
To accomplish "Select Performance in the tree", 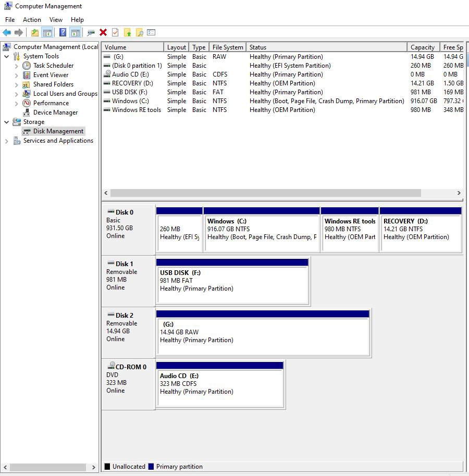I will pyautogui.click(x=51, y=103).
